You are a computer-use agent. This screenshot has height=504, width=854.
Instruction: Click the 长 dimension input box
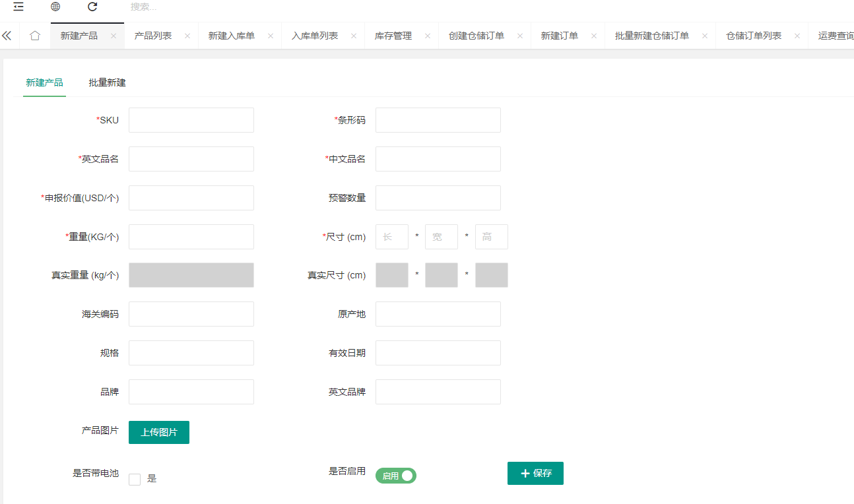click(x=391, y=237)
